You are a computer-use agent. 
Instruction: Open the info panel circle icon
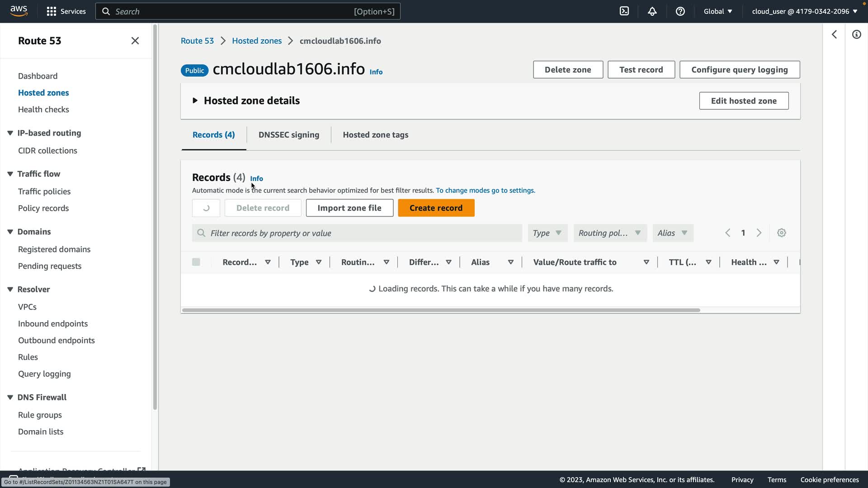pyautogui.click(x=856, y=34)
